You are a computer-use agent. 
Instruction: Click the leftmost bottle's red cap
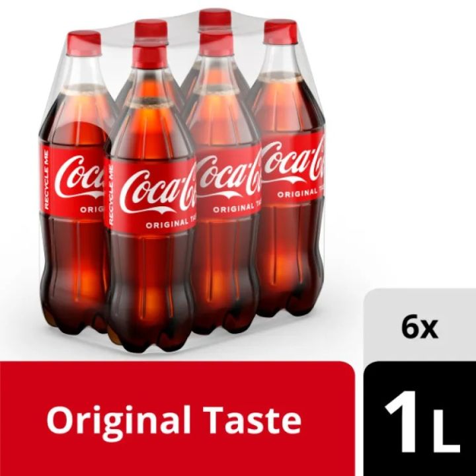[84, 43]
